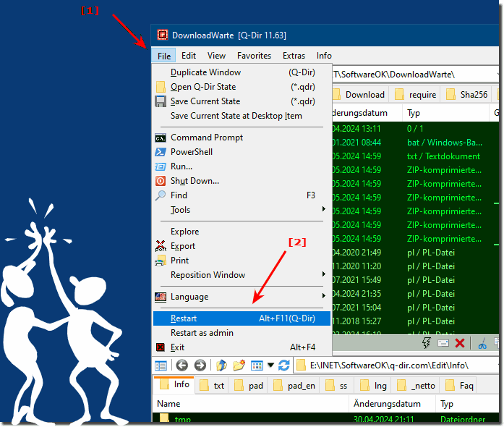The image size is (504, 427).
Task: Switch to the Info tab in lower pane
Action: pos(174,384)
